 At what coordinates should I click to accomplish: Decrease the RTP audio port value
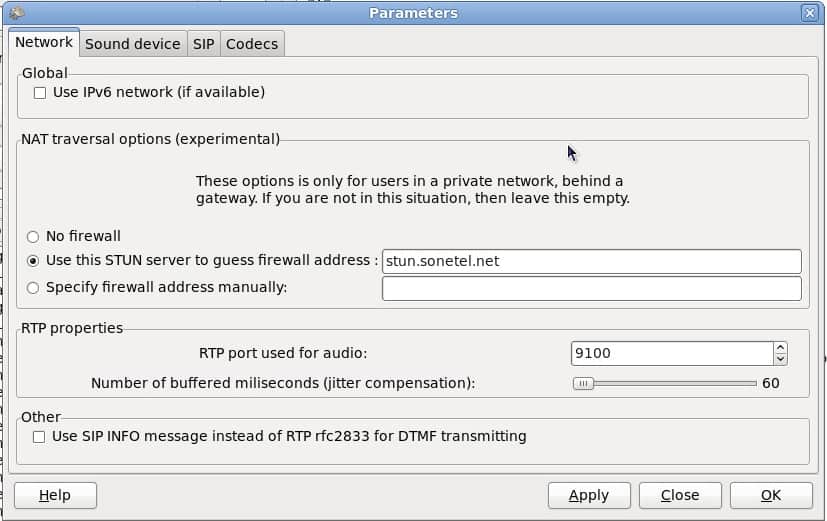780,359
